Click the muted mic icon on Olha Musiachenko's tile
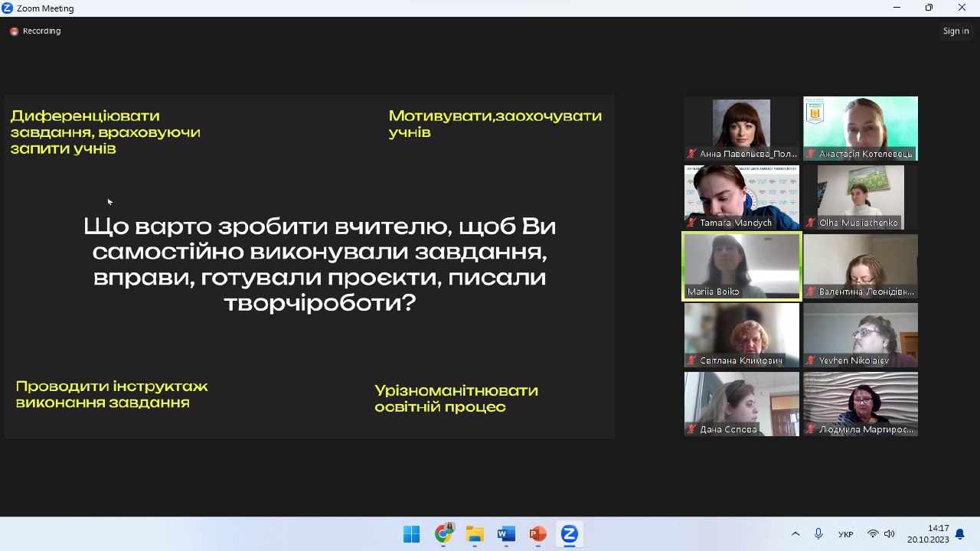Screen dimensions: 980x551 812,223
